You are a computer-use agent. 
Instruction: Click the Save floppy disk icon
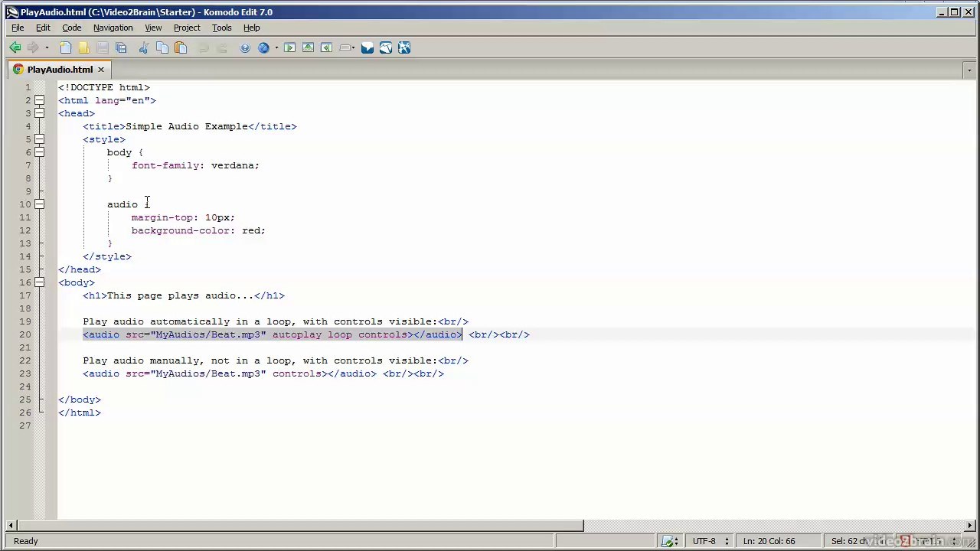coord(103,48)
